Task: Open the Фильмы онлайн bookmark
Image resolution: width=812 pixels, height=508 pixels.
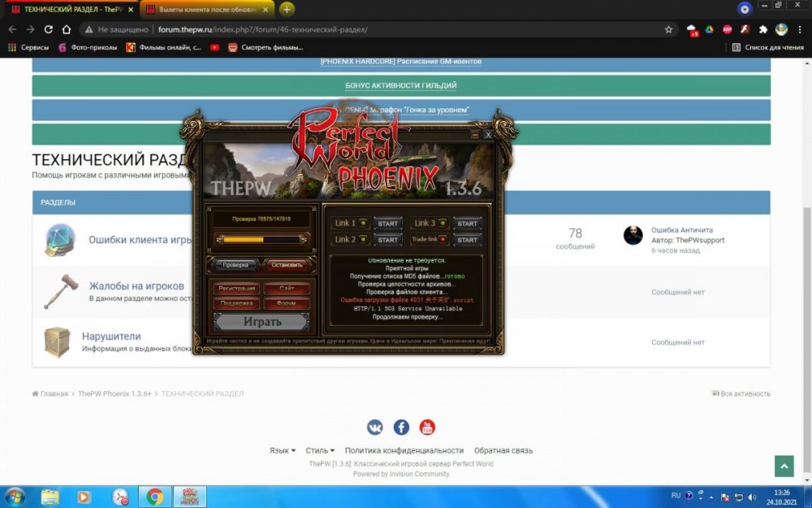Action: pos(164,47)
